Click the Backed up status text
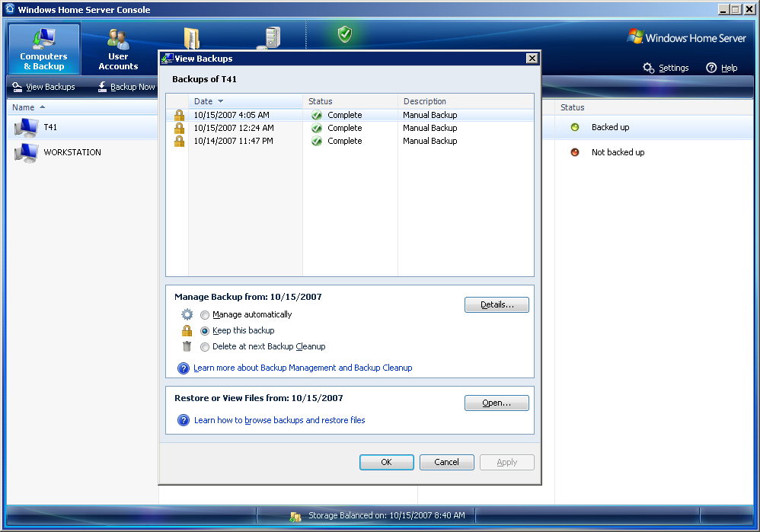The height and width of the screenshot is (532, 760). (610, 127)
